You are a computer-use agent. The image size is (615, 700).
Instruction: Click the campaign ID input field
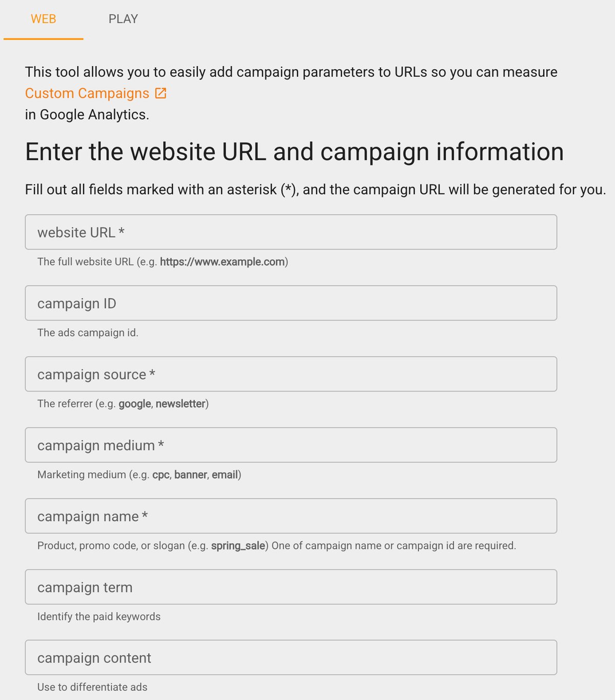pyautogui.click(x=291, y=303)
